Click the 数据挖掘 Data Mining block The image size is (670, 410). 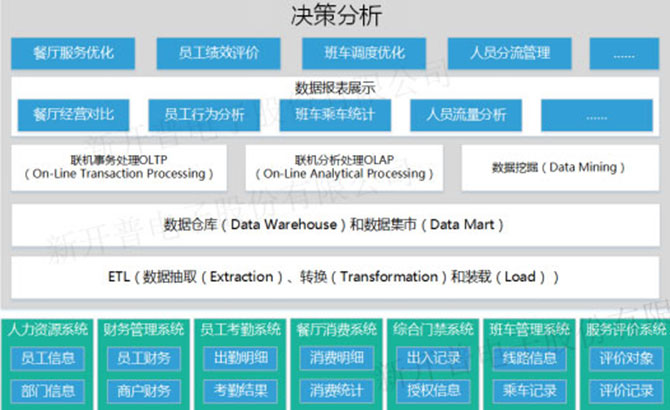(560, 167)
